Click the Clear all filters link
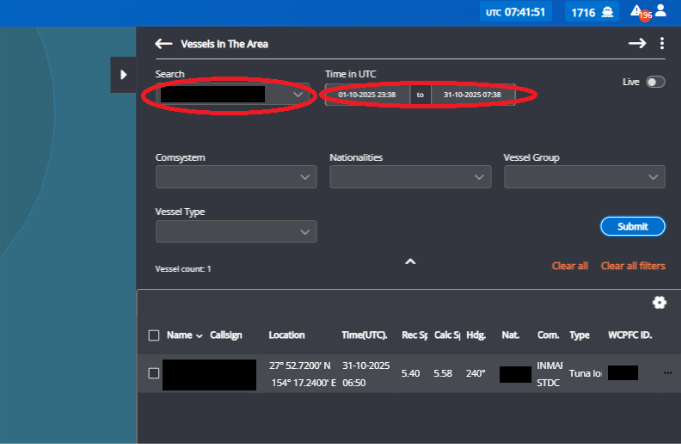This screenshot has height=444, width=681. (633, 266)
